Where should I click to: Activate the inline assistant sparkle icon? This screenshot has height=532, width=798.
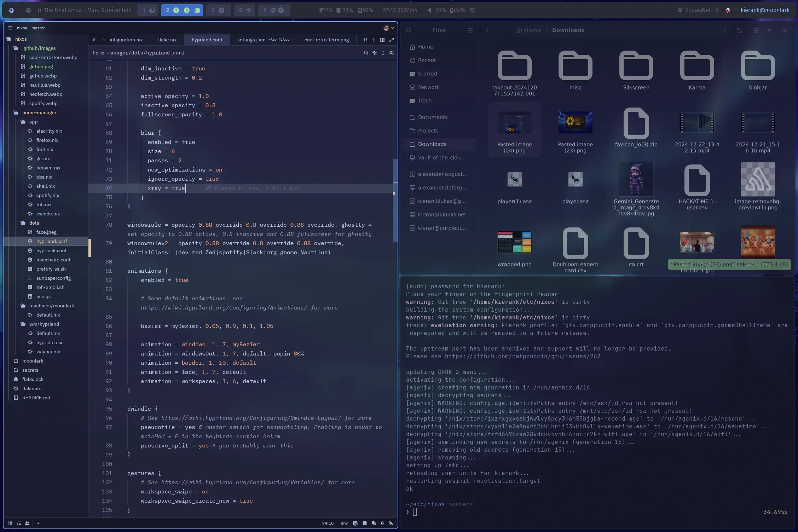click(375, 53)
